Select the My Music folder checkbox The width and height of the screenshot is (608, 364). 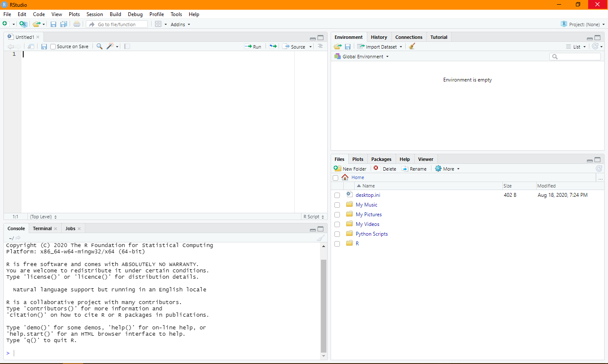click(x=337, y=205)
